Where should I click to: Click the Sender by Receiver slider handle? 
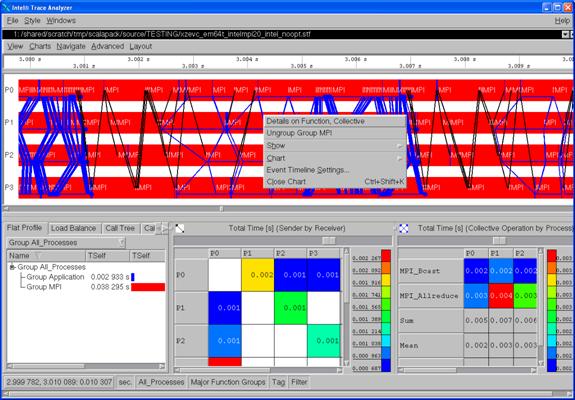pyautogui.click(x=328, y=241)
